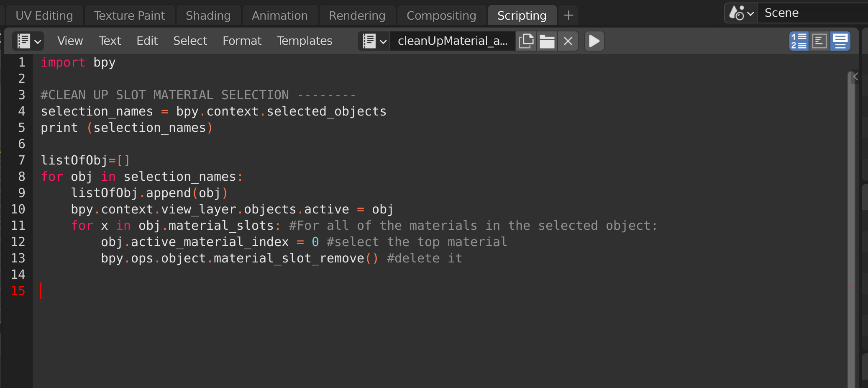Browse text datablocks dropdown

click(x=374, y=41)
